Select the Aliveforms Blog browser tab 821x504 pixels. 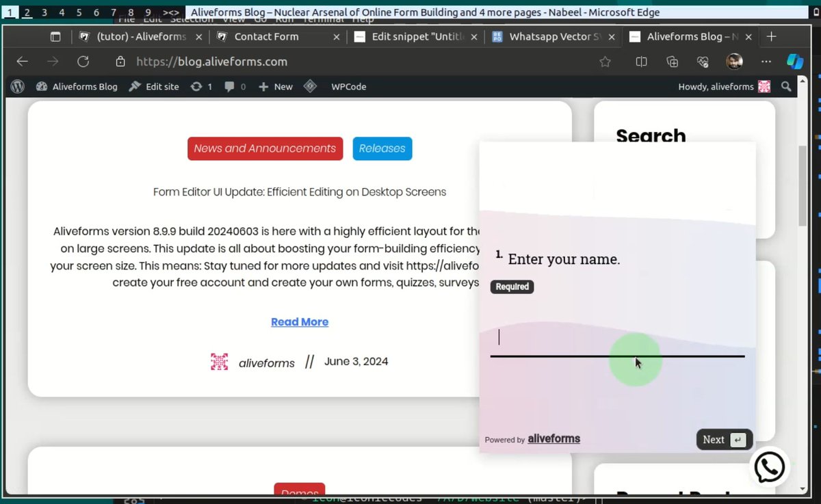(x=690, y=37)
